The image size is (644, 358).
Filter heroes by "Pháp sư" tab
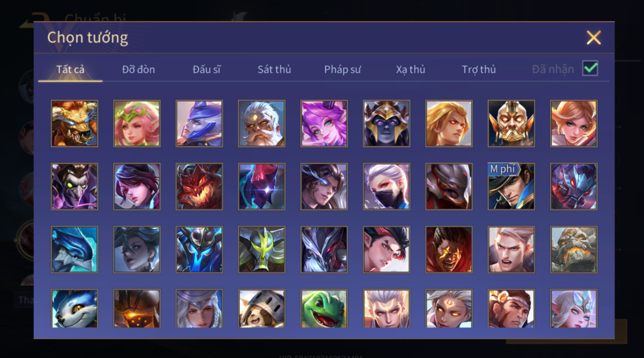coord(342,70)
